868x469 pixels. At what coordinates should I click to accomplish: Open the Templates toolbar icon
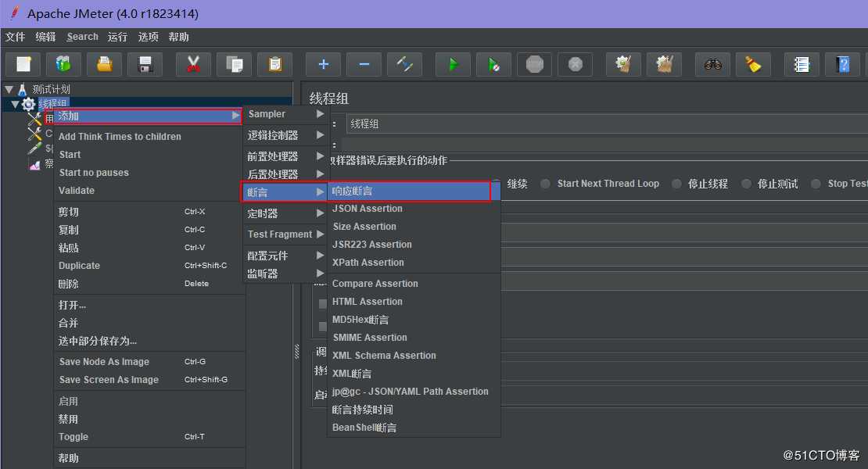point(63,65)
